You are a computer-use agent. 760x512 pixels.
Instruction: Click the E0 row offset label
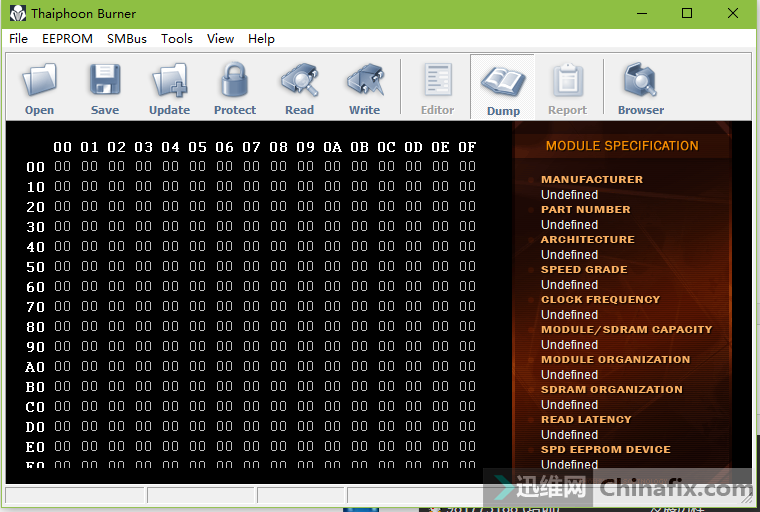tap(35, 447)
